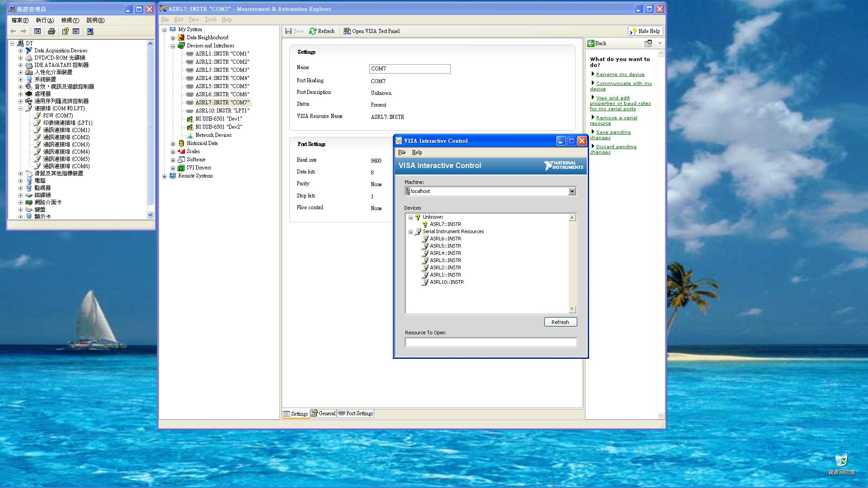Click PSW (COM7) port in Device Manager

(58, 116)
